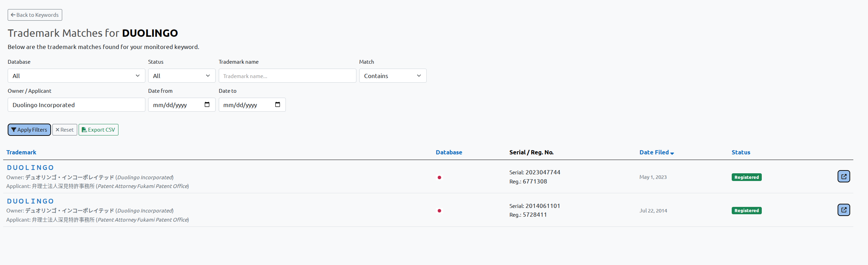This screenshot has height=265, width=868.
Task: Click the back arrow icon on Back to Keywords
Action: 13,15
